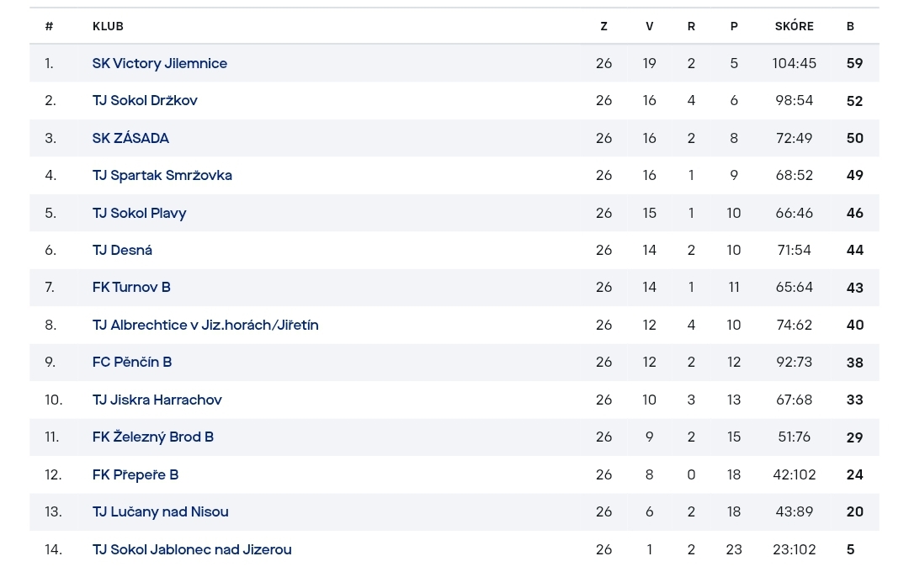Click TJ Sokol Jablonec nad Jizerou link
The height and width of the screenshot is (588, 909).
point(192,549)
